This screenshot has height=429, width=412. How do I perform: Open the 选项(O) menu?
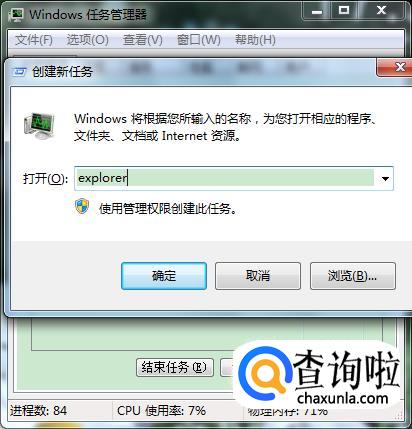click(87, 40)
